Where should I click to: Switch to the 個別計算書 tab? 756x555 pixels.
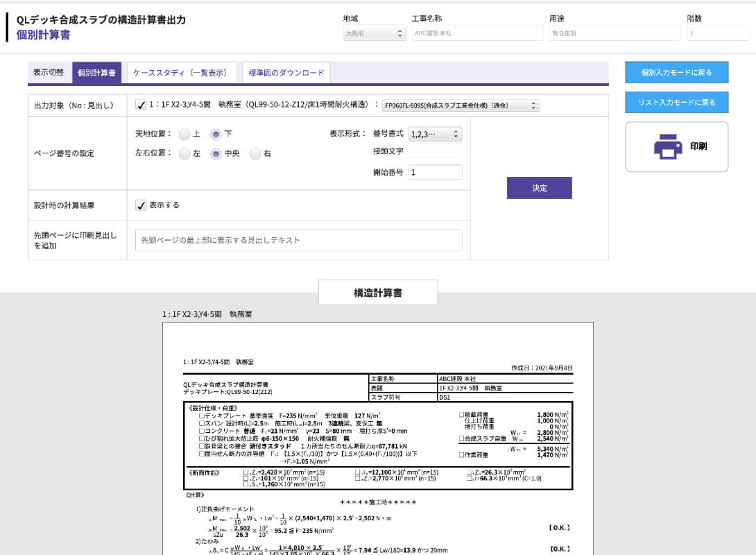coord(96,73)
